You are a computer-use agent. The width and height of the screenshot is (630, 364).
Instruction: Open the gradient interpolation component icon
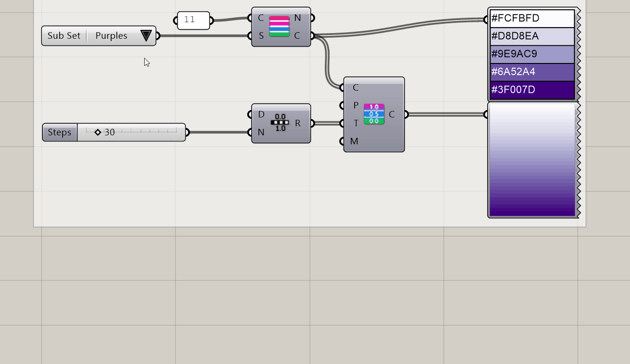coord(373,113)
